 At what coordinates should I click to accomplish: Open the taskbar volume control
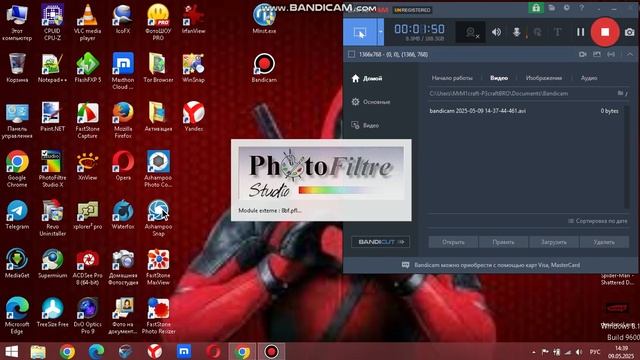coord(579,352)
